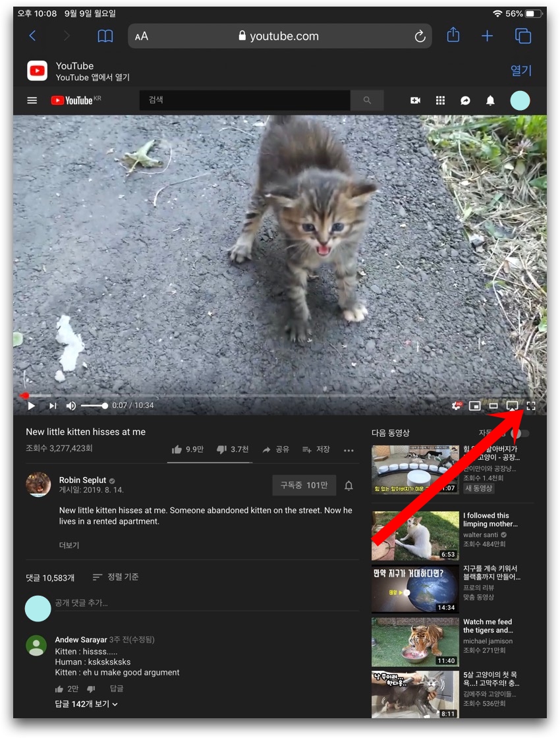Adjust the player volume slider
Screen dimensions: 560x738
pyautogui.click(x=94, y=406)
